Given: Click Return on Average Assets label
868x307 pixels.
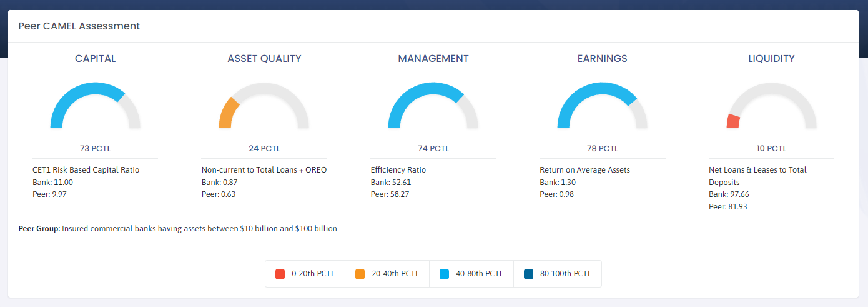Looking at the screenshot, I should (x=584, y=170).
